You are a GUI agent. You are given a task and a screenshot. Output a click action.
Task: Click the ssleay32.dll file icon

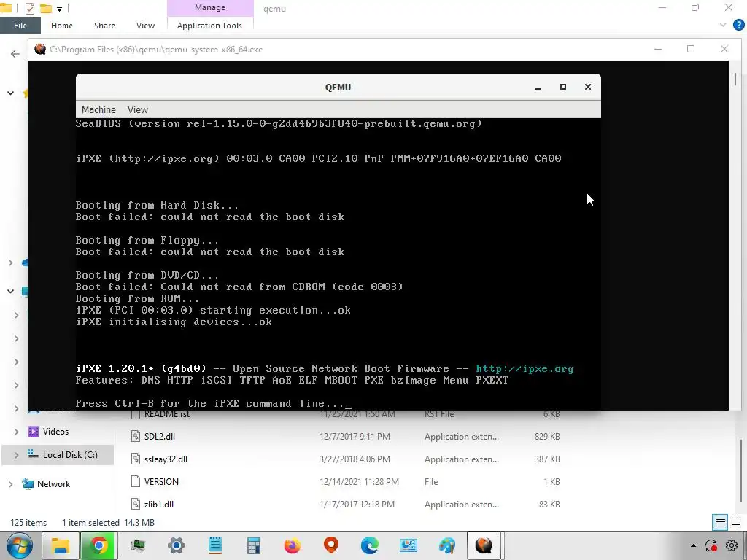coord(135,459)
